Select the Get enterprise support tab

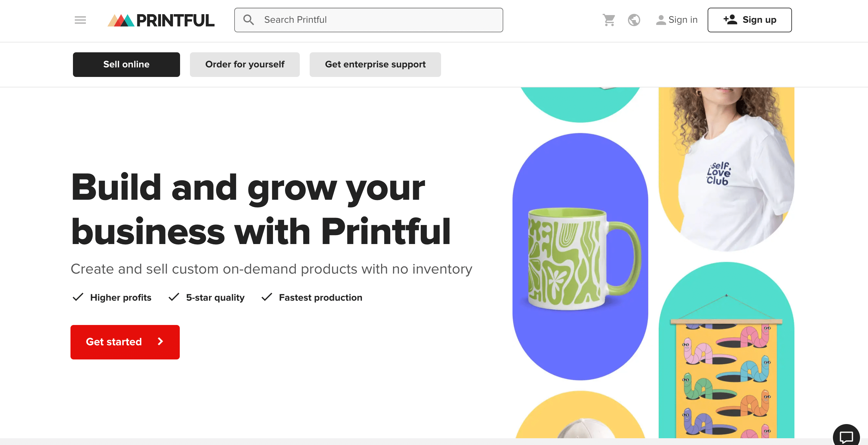click(x=375, y=64)
